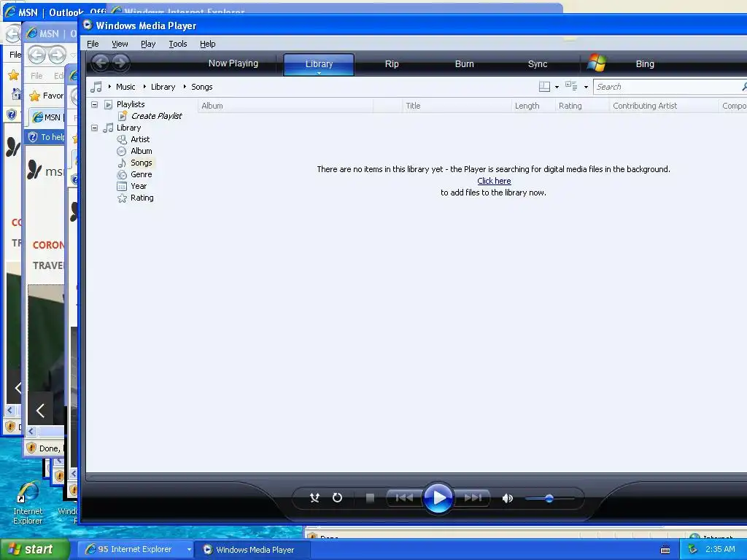Viewport: 747px width, 560px height.
Task: Click Create Playlist
Action: 156,116
